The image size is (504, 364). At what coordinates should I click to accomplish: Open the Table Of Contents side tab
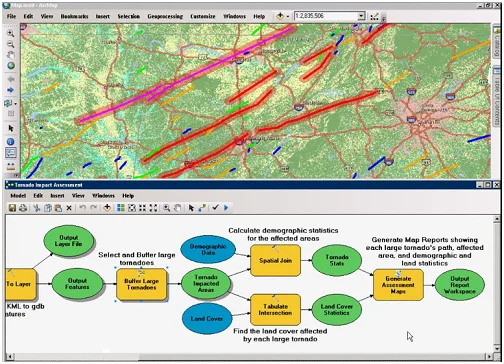coord(496,96)
